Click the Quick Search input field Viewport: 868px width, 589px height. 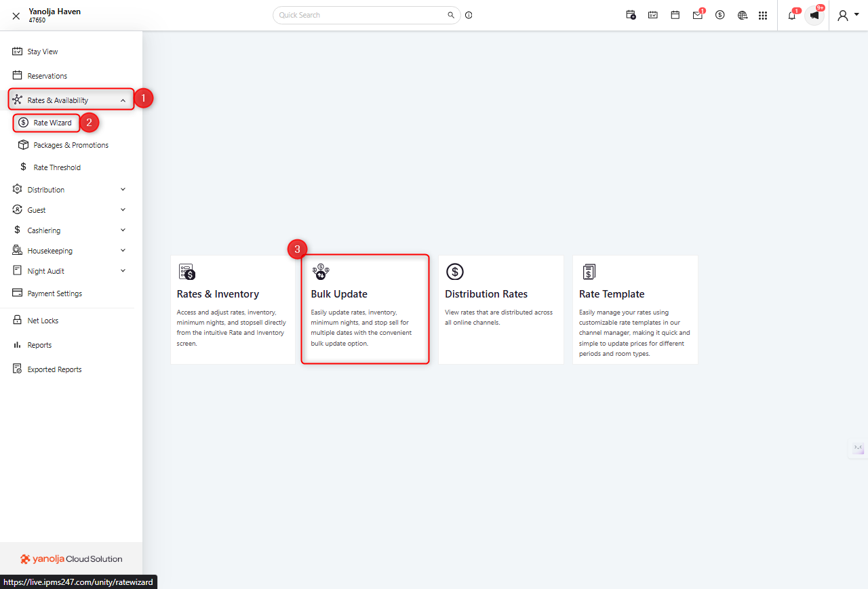[x=366, y=15]
